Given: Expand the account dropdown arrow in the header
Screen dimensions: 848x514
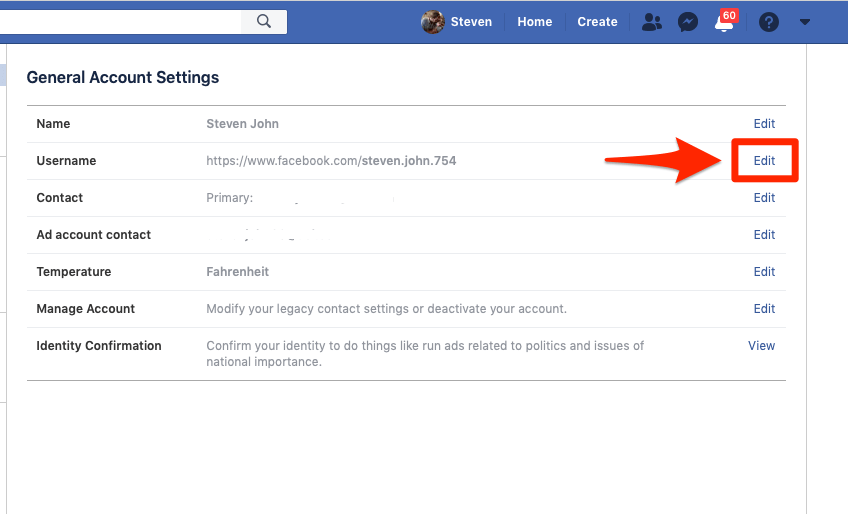Looking at the screenshot, I should click(x=805, y=22).
